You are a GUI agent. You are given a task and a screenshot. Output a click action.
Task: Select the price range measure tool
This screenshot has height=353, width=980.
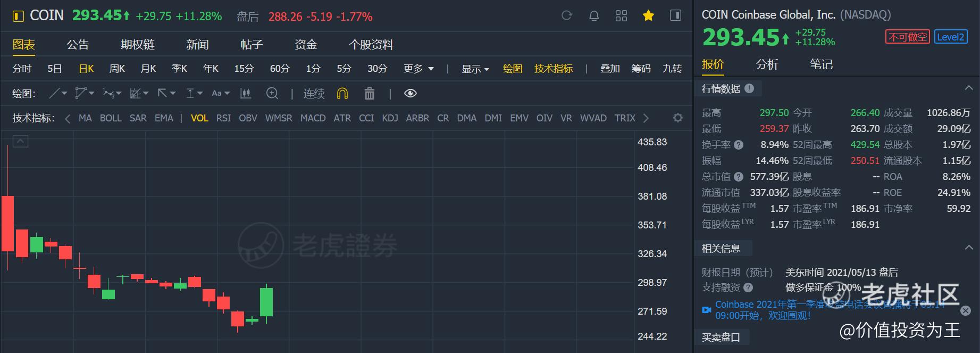click(x=190, y=94)
